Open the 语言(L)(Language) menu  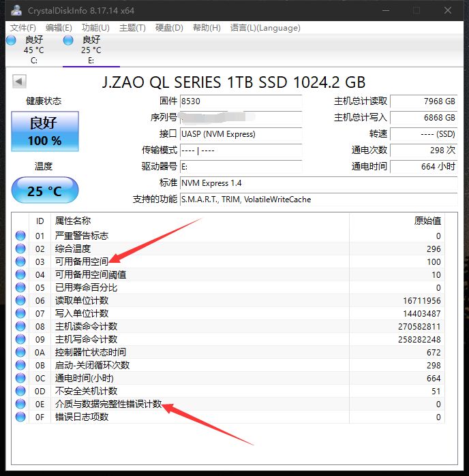265,28
